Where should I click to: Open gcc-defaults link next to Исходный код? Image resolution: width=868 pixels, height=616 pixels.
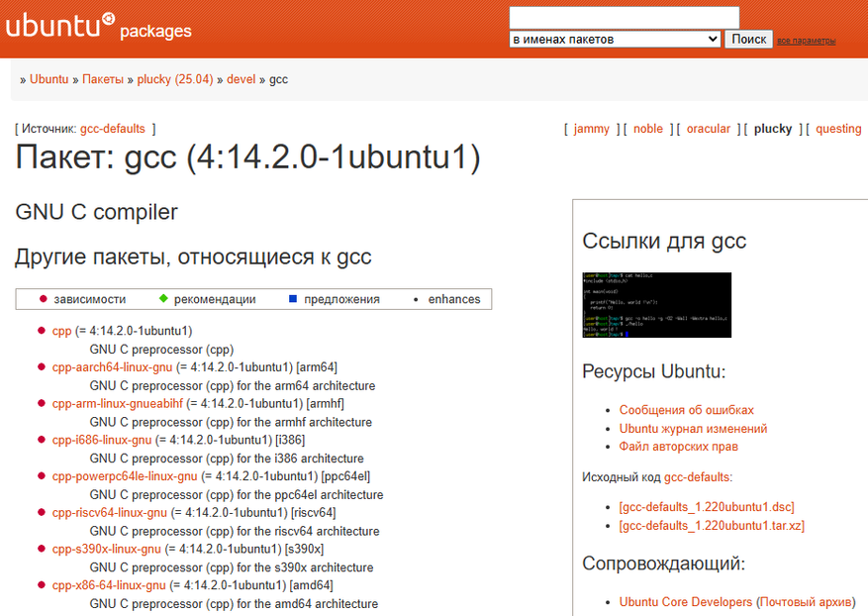(697, 477)
